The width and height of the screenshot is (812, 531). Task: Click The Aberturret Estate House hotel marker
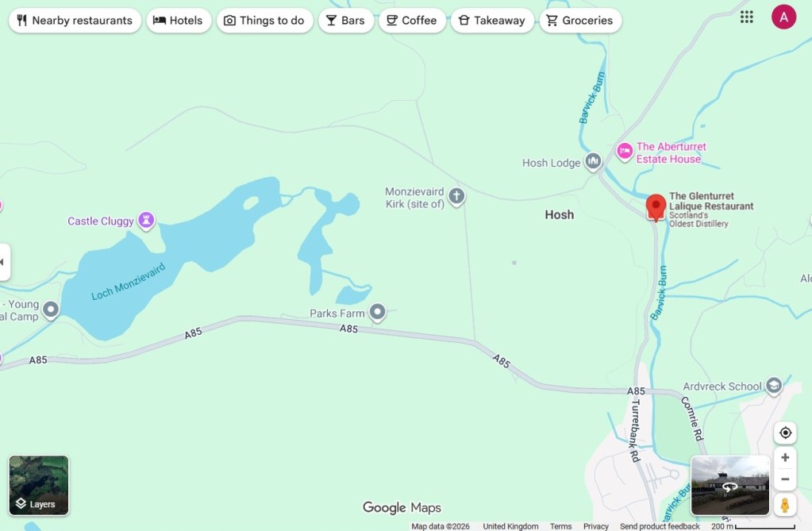click(625, 152)
